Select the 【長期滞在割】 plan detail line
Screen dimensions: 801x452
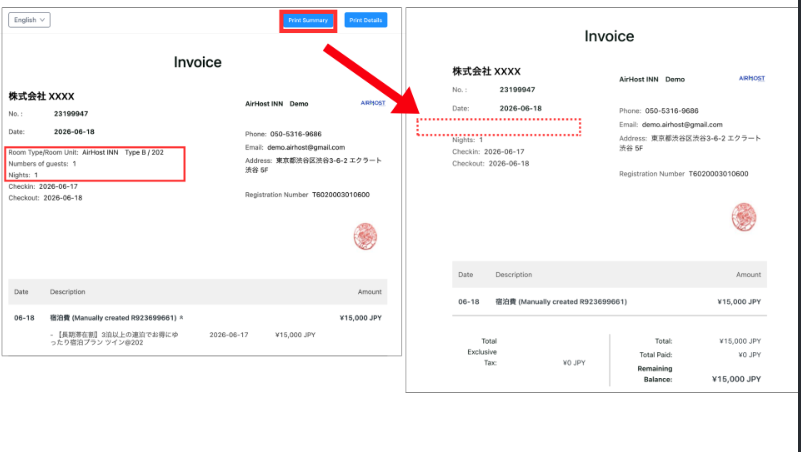tap(114, 339)
